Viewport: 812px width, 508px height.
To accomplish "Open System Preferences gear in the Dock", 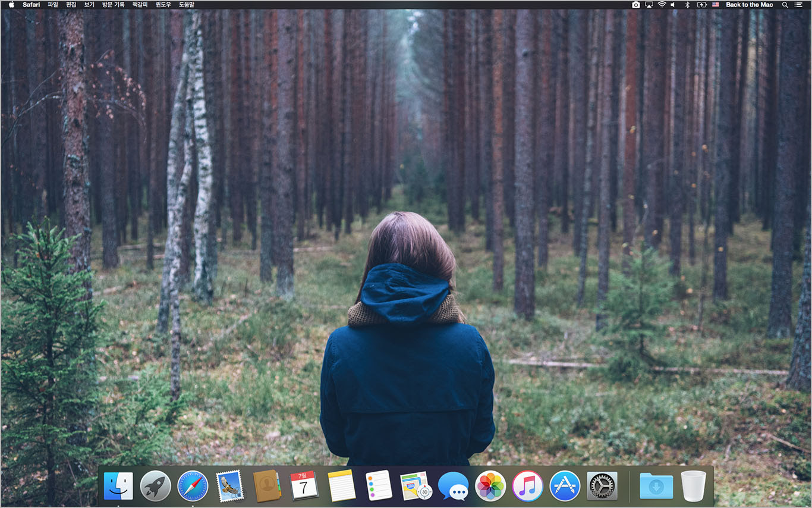I will coord(602,486).
